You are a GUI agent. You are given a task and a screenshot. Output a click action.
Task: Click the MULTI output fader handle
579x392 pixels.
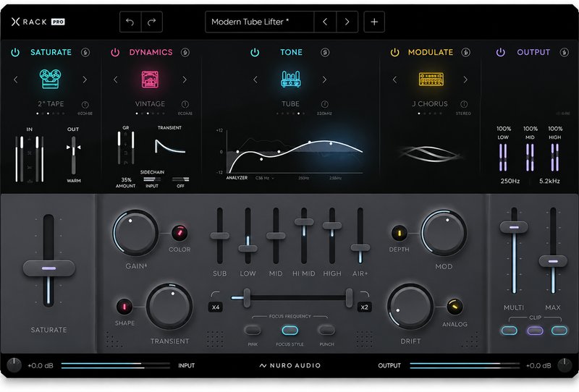[514, 227]
